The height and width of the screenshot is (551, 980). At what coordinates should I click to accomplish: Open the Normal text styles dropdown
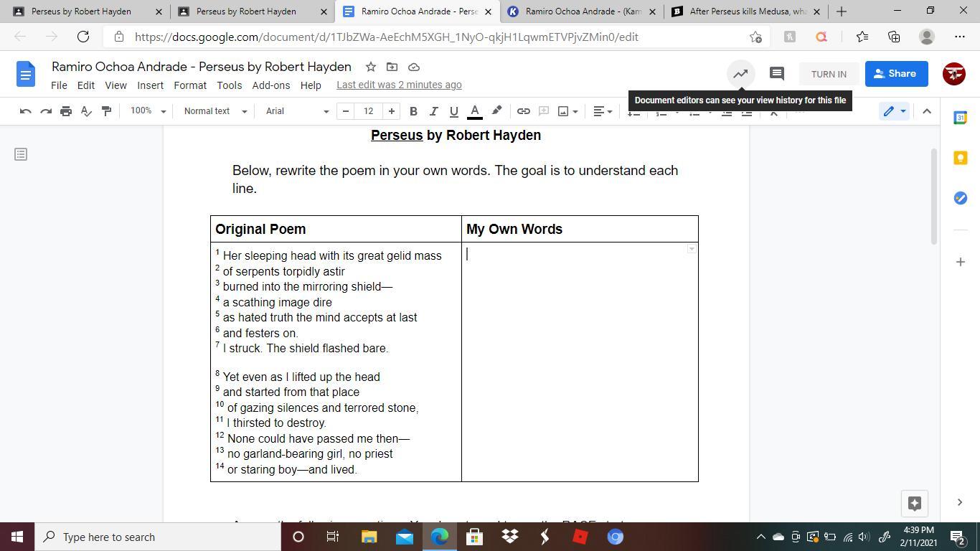(x=215, y=111)
